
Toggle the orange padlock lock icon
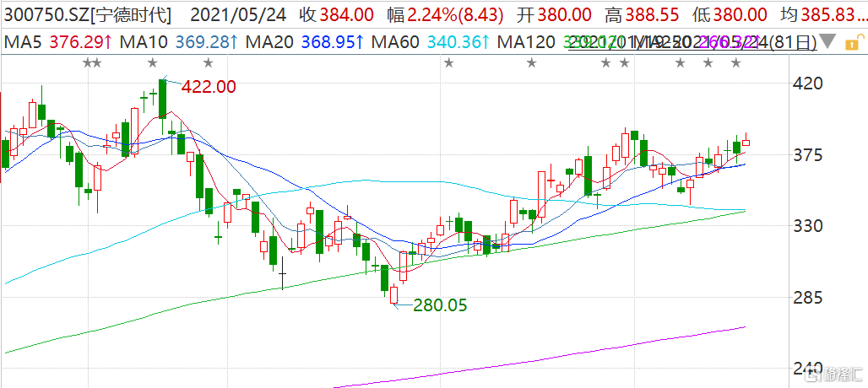[854, 40]
